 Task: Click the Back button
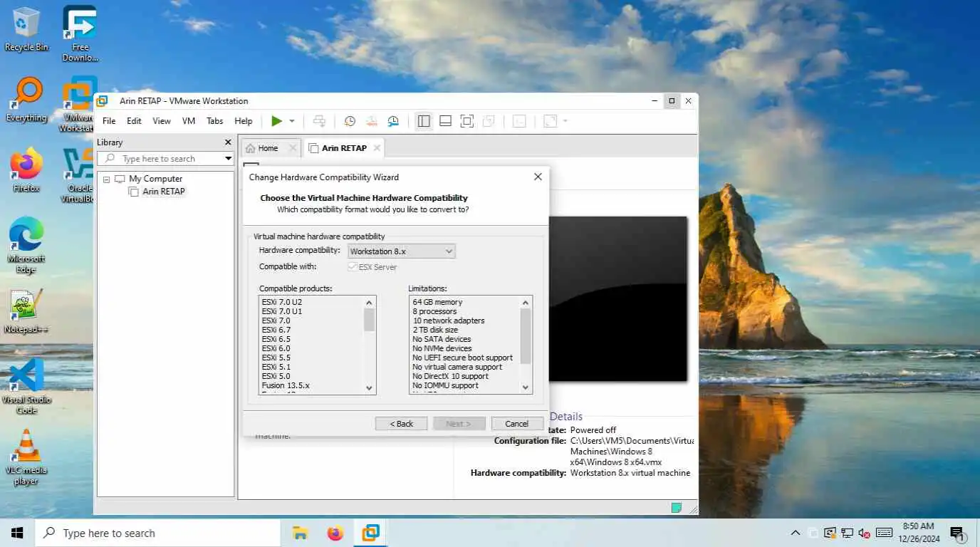point(402,424)
